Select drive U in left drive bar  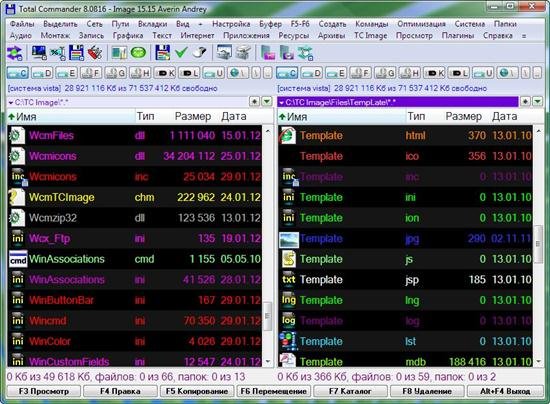(214, 73)
